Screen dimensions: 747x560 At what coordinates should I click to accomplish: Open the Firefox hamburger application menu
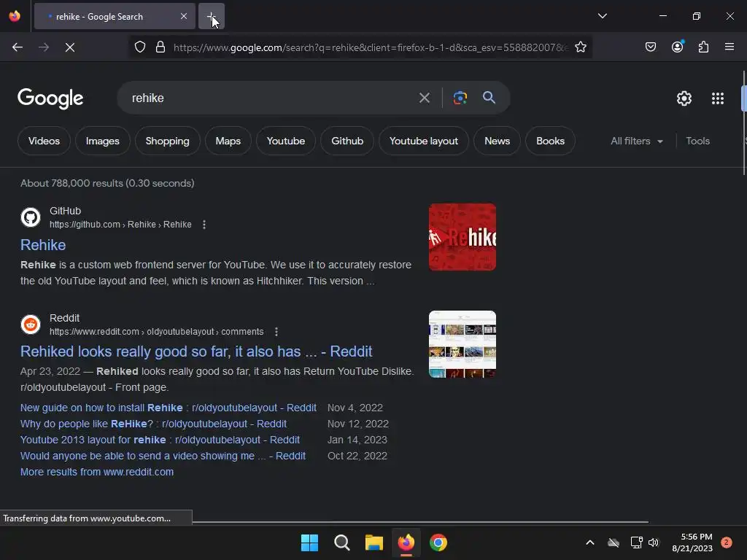729,47
